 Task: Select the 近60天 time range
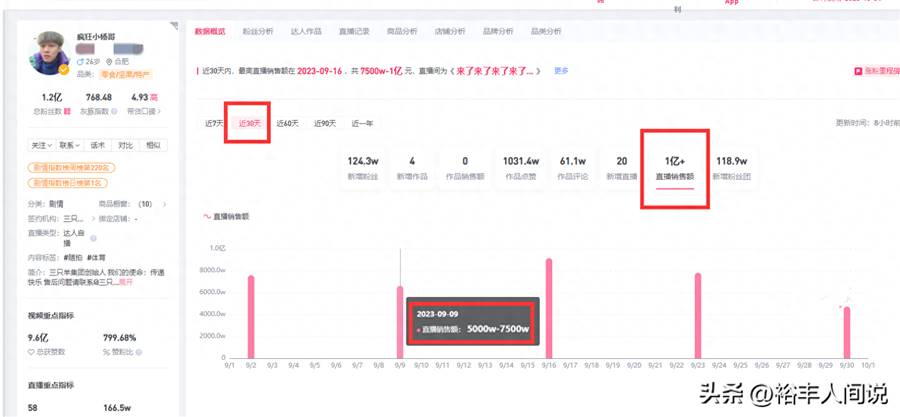(x=288, y=123)
